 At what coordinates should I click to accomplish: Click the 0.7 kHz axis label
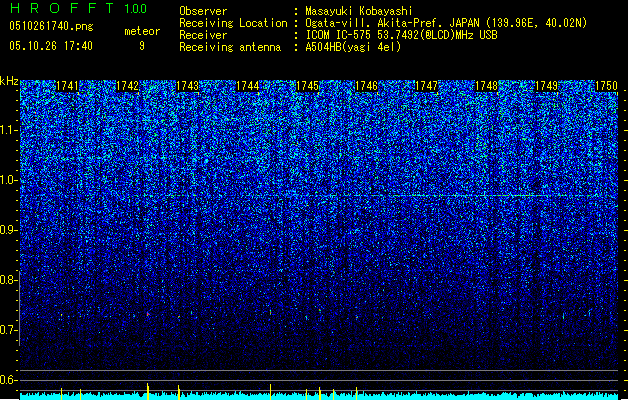(x=9, y=330)
